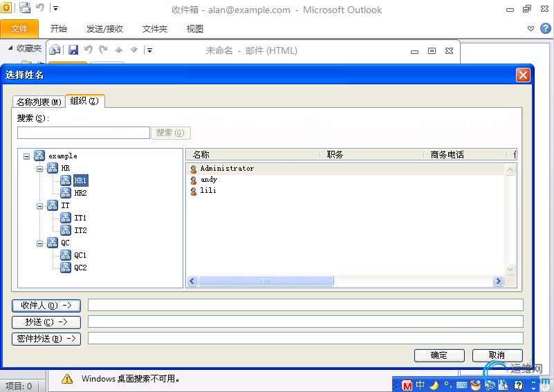Click the 收件人 recipients text field
Image resolution: width=554 pixels, height=392 pixels.
pyautogui.click(x=306, y=305)
